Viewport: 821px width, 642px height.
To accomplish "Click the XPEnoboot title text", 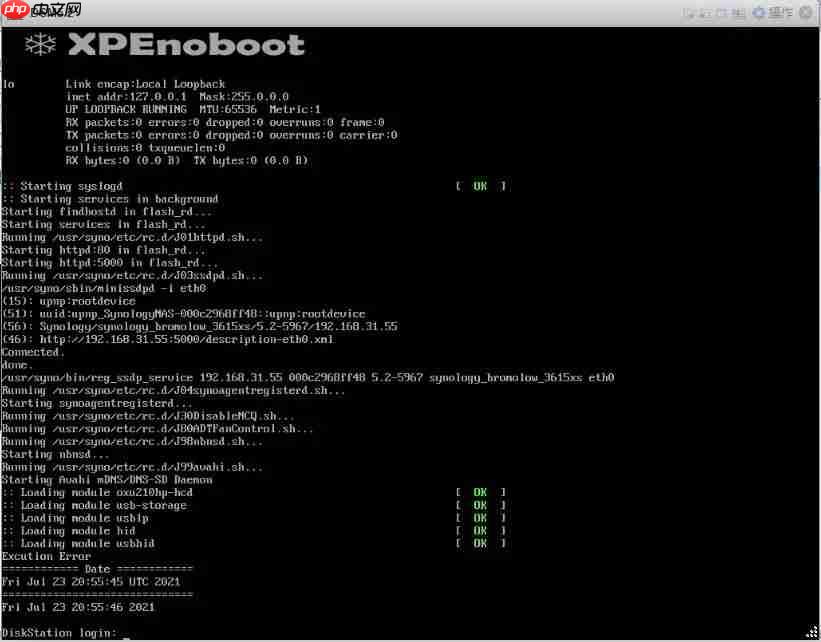I will [186, 45].
